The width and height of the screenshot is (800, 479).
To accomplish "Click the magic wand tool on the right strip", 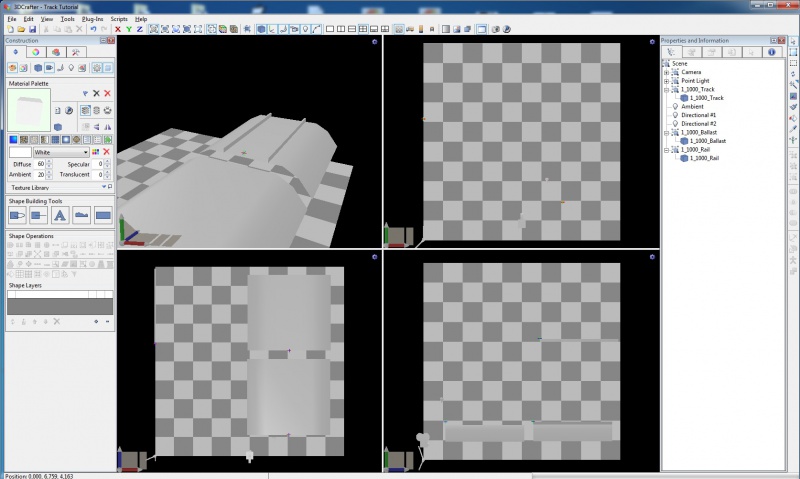I will pos(793,84).
